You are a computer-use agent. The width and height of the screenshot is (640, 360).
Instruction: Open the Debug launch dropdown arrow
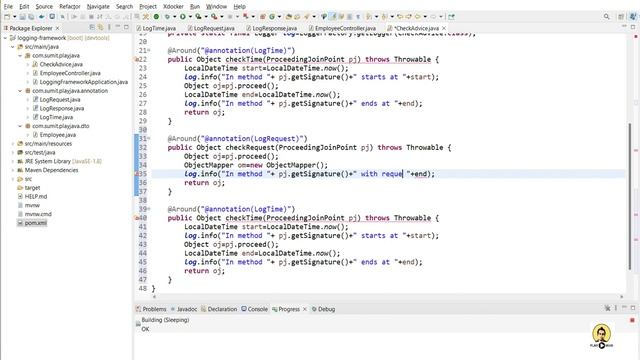(x=175, y=17)
